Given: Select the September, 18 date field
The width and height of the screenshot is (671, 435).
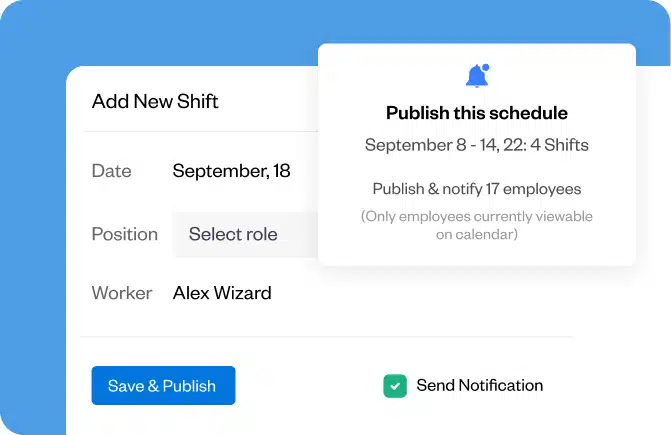Looking at the screenshot, I should (231, 171).
